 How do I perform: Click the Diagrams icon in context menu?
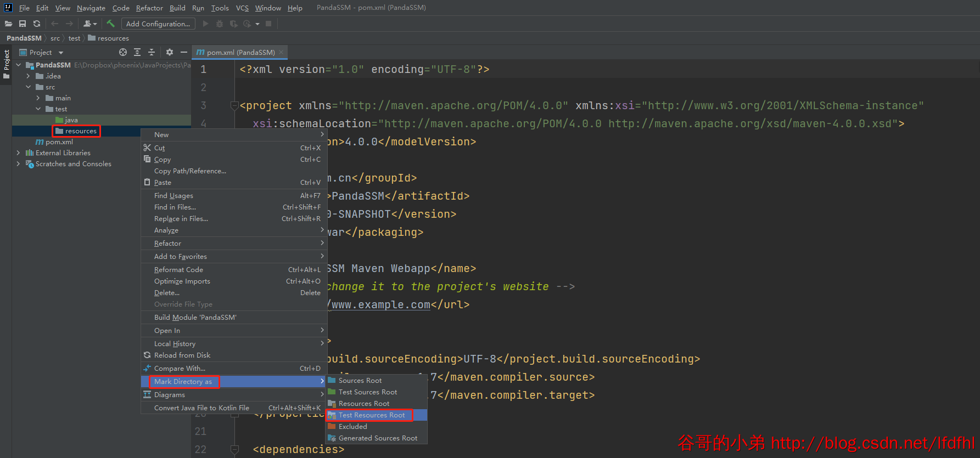coord(147,394)
